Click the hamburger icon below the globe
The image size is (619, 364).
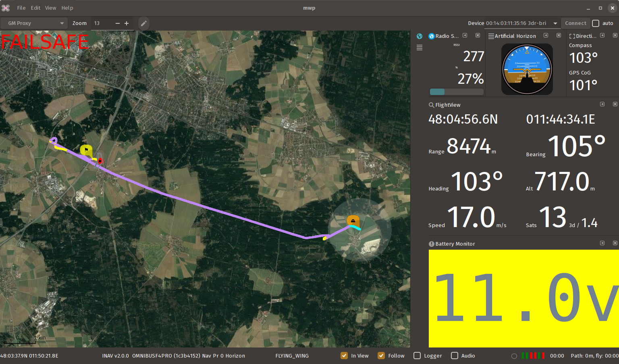coord(419,48)
